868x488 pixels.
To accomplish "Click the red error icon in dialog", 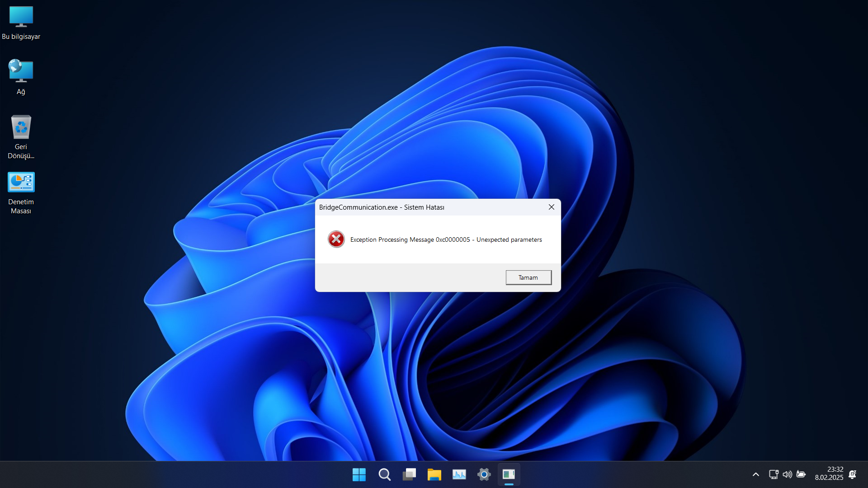I will click(336, 239).
